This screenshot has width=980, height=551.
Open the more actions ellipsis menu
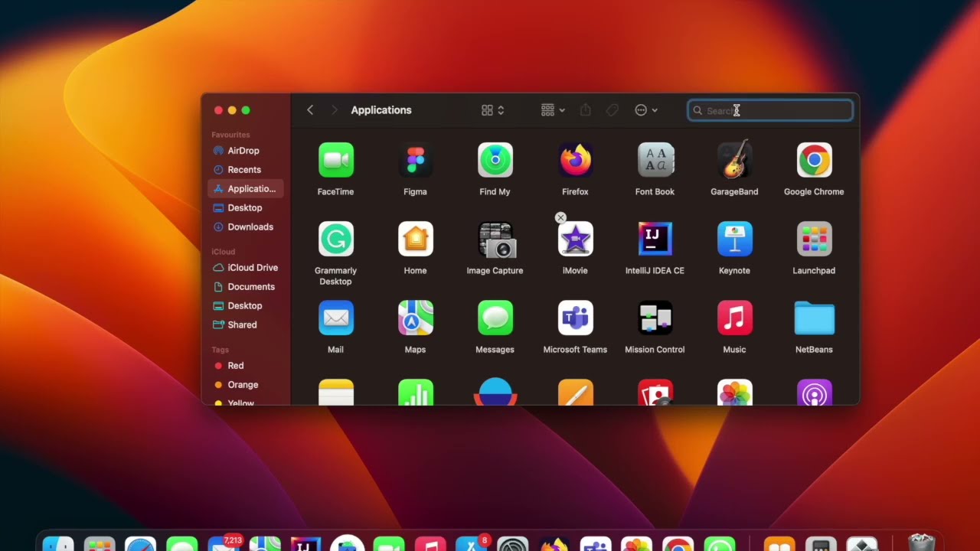(646, 110)
